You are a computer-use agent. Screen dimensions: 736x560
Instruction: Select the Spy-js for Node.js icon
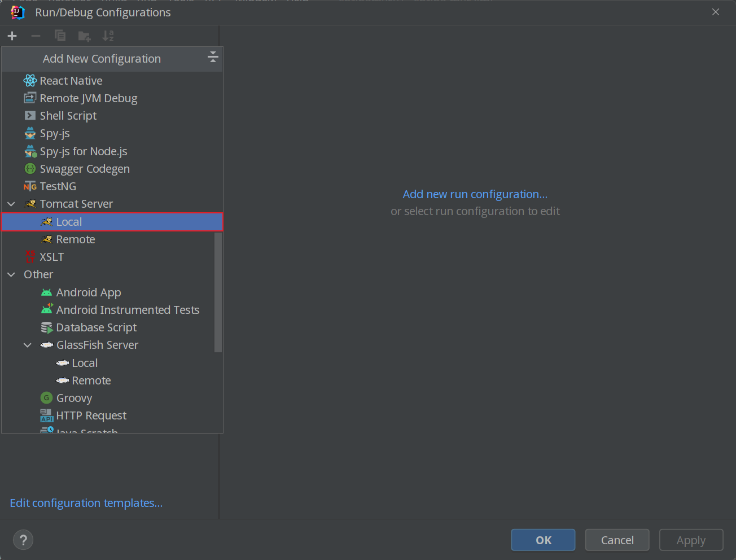pos(30,151)
